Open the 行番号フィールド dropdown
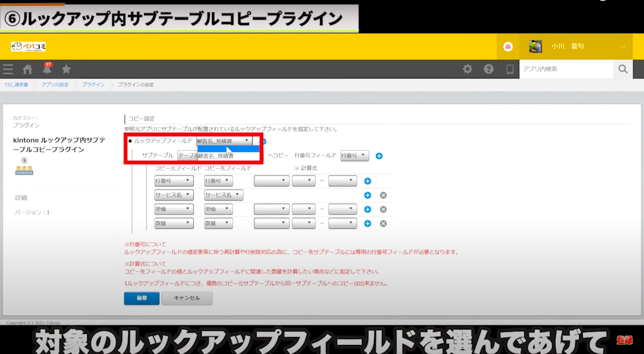644x354 pixels. click(355, 156)
